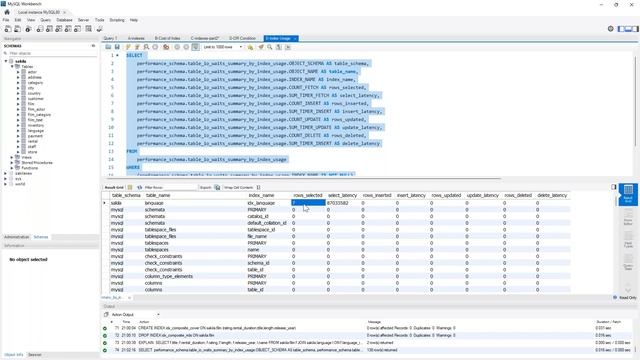This screenshot has width=640, height=360.
Task: Switch to the B-Cost of Index tab
Action: 167,38
